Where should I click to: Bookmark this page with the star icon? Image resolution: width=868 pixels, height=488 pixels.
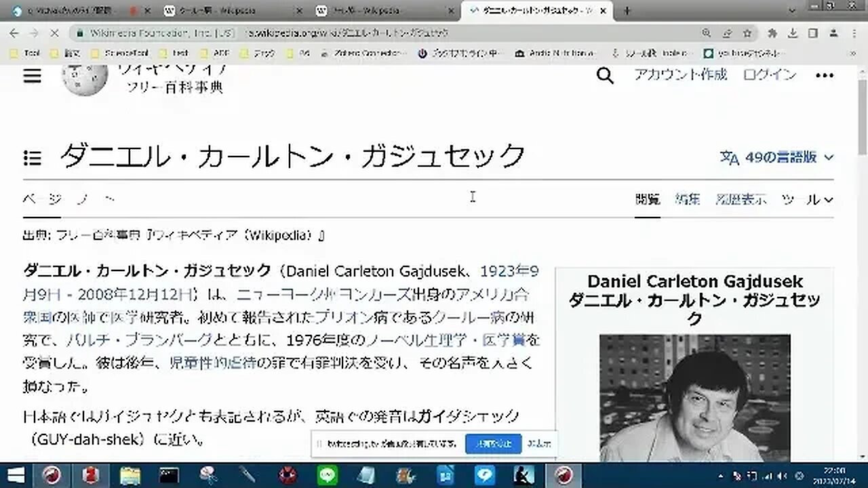pos(747,33)
